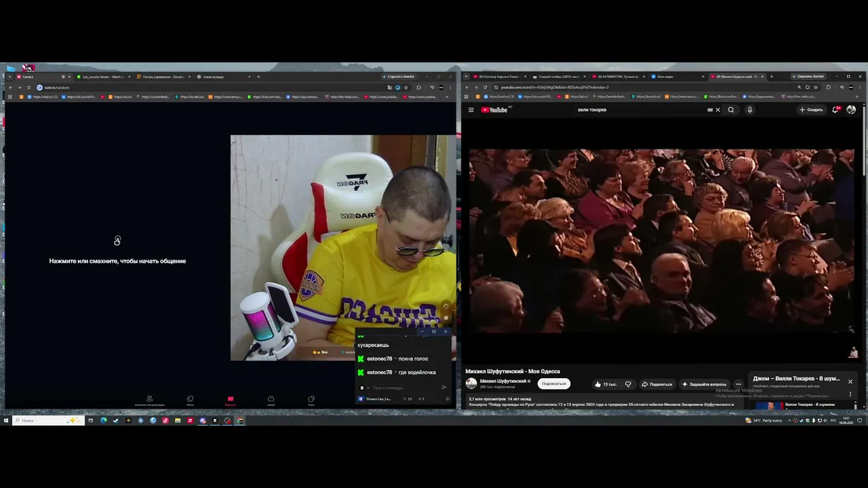Image resolution: width=868 pixels, height=488 pixels.
Task: Bookmark the rulet.tv page with the star
Action: (406, 87)
